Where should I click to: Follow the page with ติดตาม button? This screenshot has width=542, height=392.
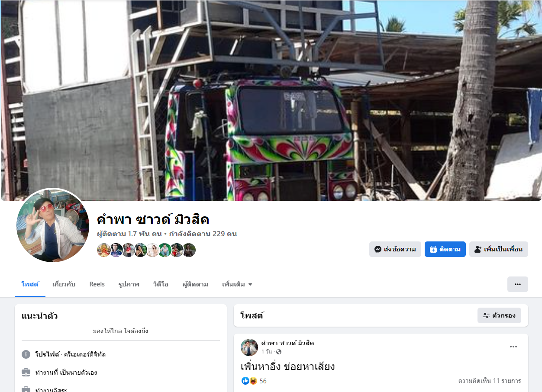[445, 249]
